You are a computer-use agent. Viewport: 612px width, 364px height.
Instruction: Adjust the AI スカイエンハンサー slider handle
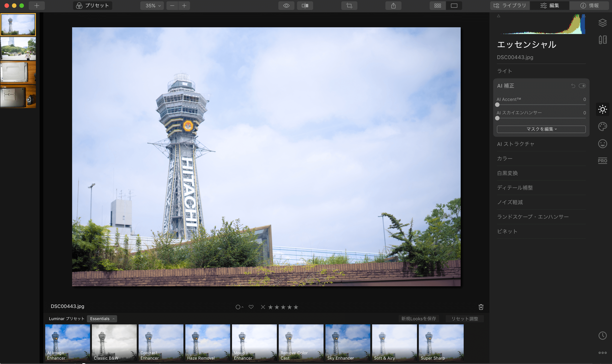click(x=497, y=118)
